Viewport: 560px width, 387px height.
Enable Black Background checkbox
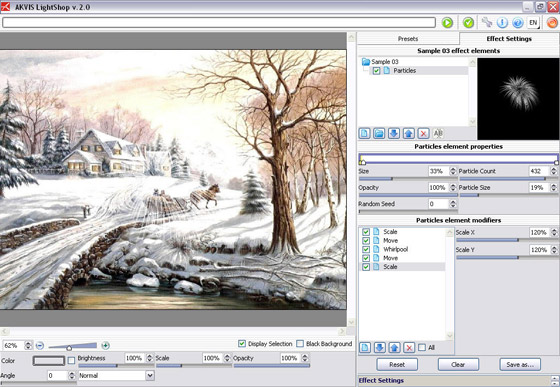[300, 343]
